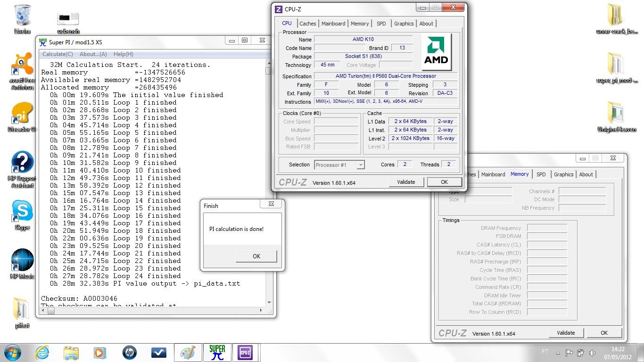
Task: Open the Calculate(C) menu in Super PI
Action: coord(58,54)
